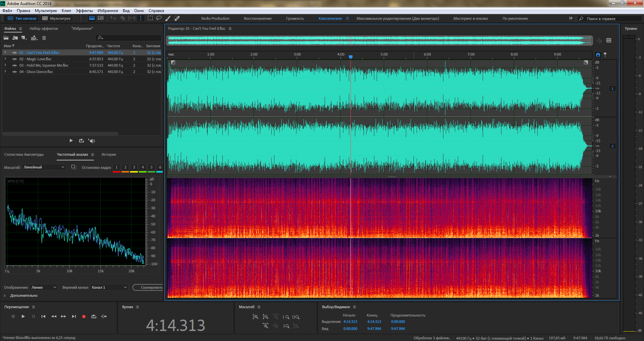Click the Open File folder icon
Image resolution: width=644 pixels, height=341 pixels.
pyautogui.click(x=6, y=38)
